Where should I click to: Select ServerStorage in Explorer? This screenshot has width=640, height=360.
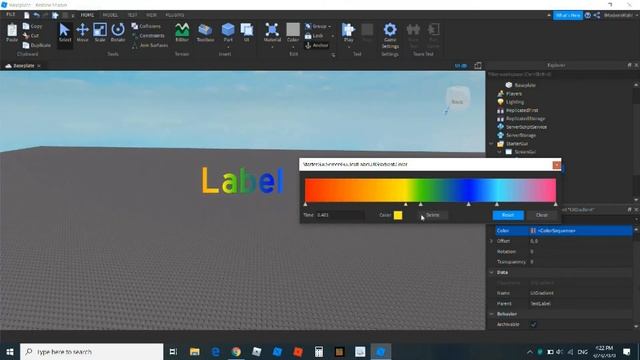click(x=521, y=135)
